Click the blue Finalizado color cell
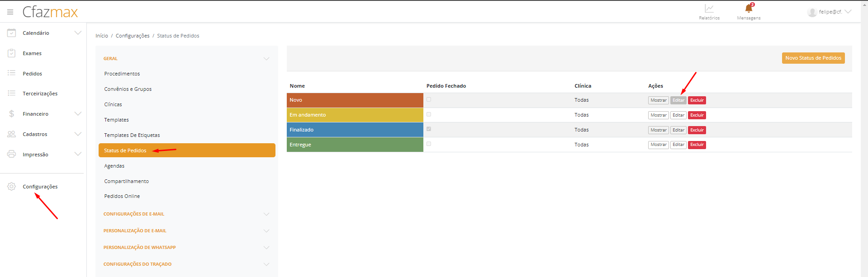The width and height of the screenshot is (868, 277). point(355,130)
